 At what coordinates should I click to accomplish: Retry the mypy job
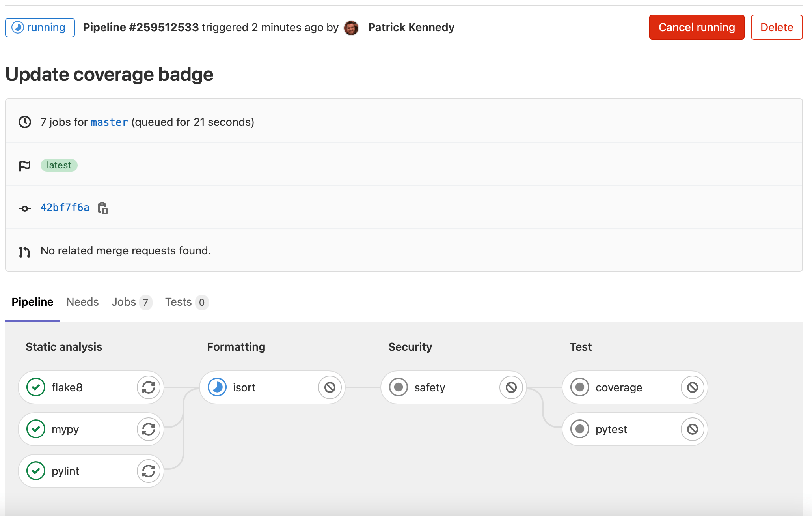point(148,429)
